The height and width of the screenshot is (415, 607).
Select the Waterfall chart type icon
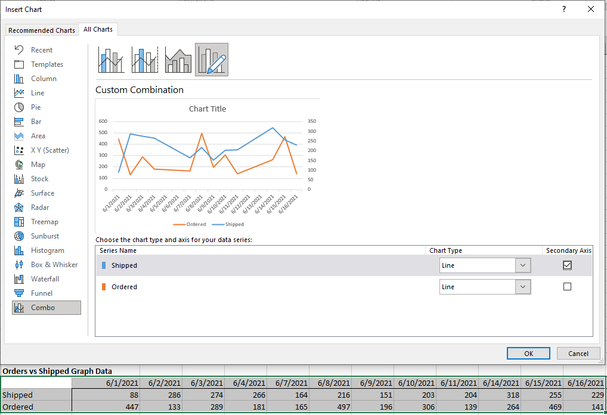coord(19,279)
